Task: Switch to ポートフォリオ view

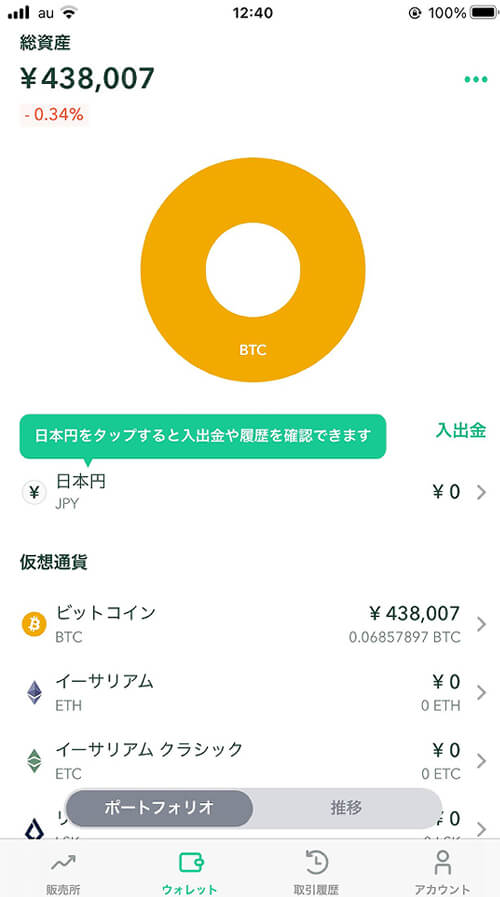Action: (159, 808)
